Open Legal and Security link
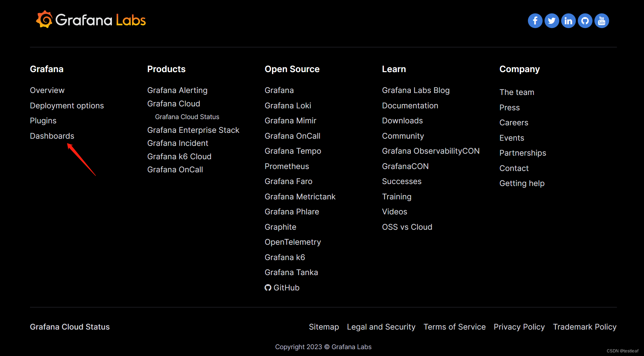 [x=381, y=327]
